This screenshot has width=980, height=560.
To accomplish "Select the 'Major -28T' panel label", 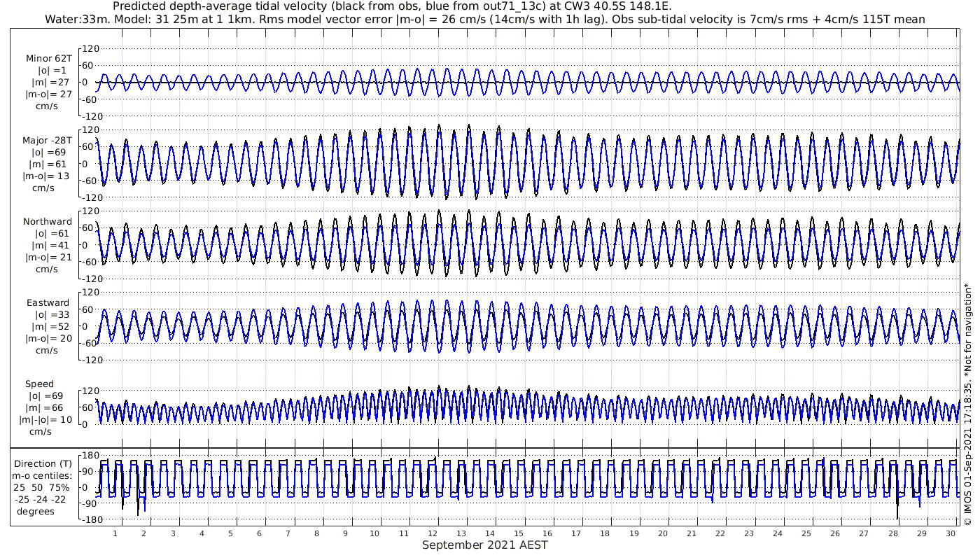I will (47, 140).
